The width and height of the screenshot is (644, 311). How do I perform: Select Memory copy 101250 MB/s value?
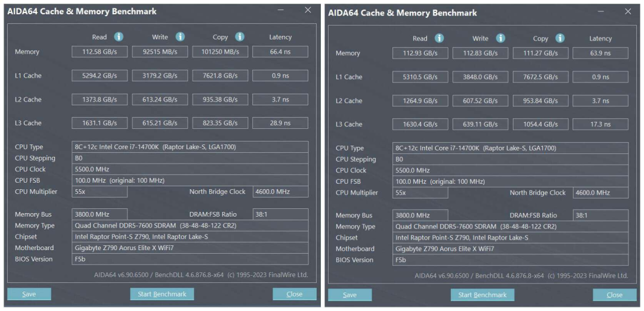pyautogui.click(x=220, y=51)
